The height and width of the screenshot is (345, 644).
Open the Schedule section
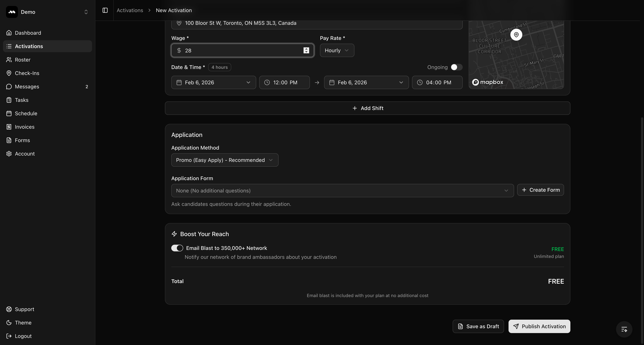(x=26, y=113)
